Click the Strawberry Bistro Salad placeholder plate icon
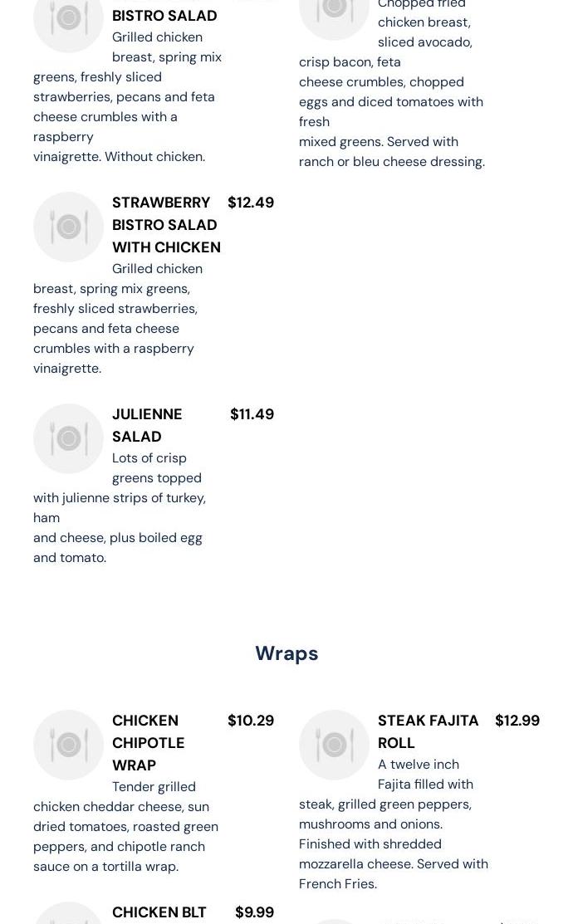Image resolution: width=573 pixels, height=924 pixels. coord(68,227)
